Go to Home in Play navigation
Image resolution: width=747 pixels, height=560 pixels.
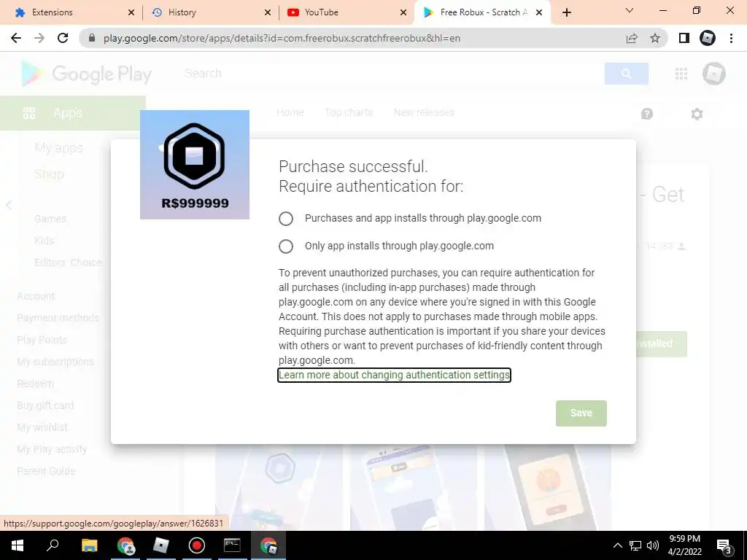pyautogui.click(x=290, y=112)
